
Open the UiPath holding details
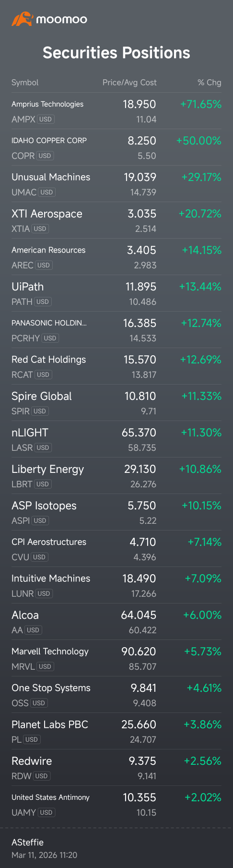click(x=116, y=293)
